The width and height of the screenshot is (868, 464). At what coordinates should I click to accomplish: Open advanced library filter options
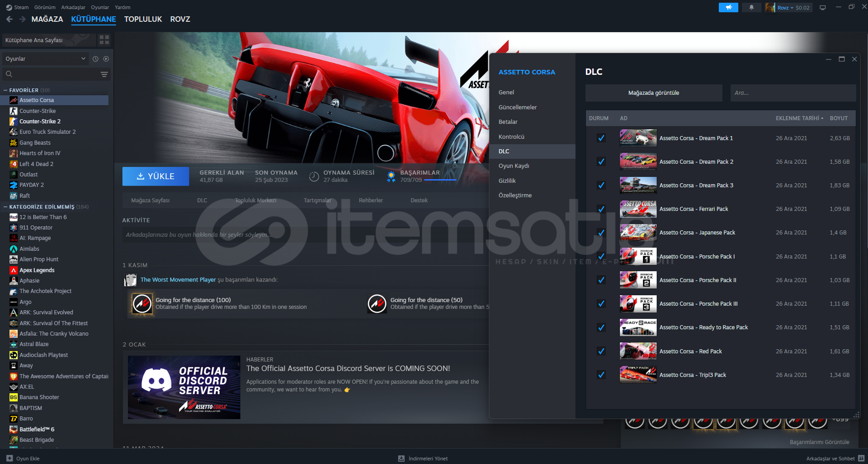tap(104, 74)
